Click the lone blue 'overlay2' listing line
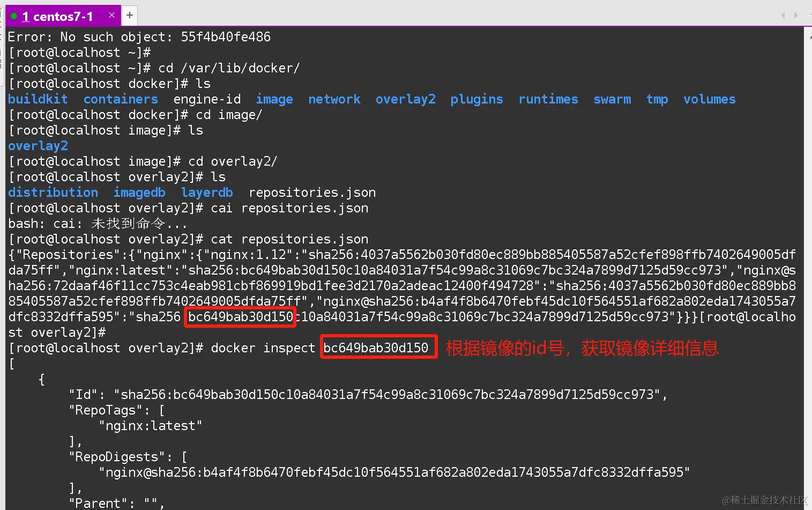The width and height of the screenshot is (812, 510). tap(38, 146)
